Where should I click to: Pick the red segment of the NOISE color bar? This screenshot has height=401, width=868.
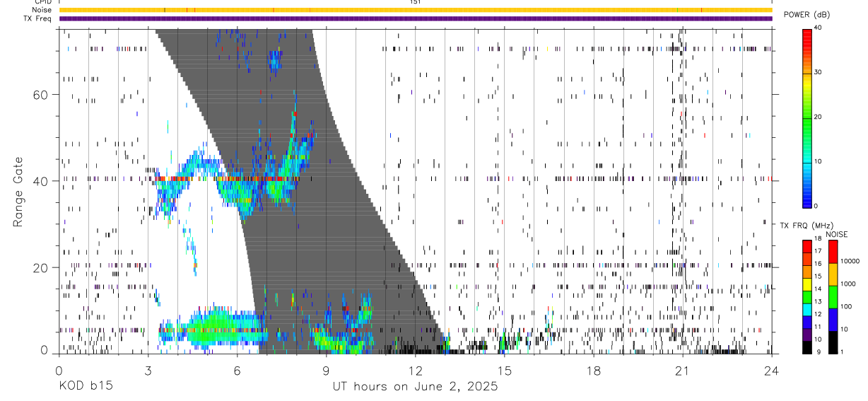tap(833, 251)
